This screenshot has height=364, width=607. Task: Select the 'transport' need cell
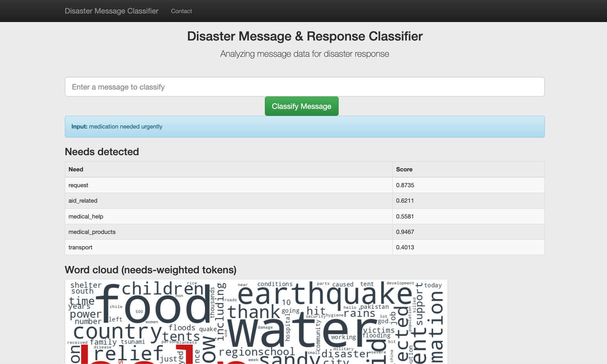(x=229, y=247)
